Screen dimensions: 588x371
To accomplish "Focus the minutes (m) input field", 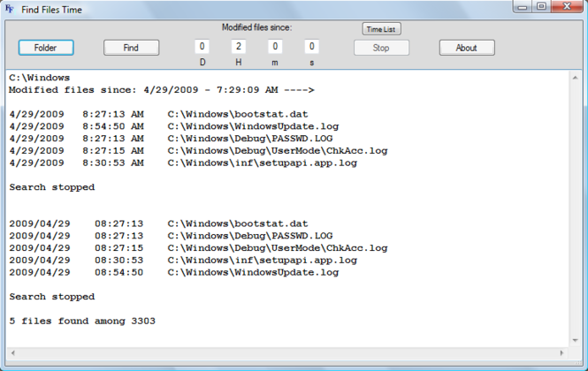I will 276,47.
